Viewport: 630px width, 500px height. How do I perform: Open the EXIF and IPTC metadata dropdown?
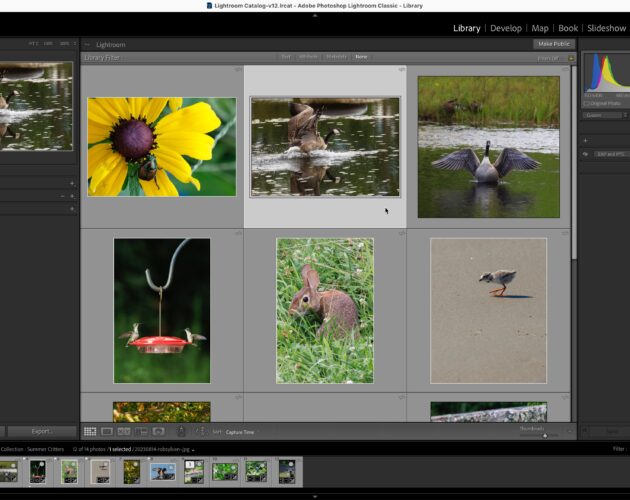click(610, 154)
